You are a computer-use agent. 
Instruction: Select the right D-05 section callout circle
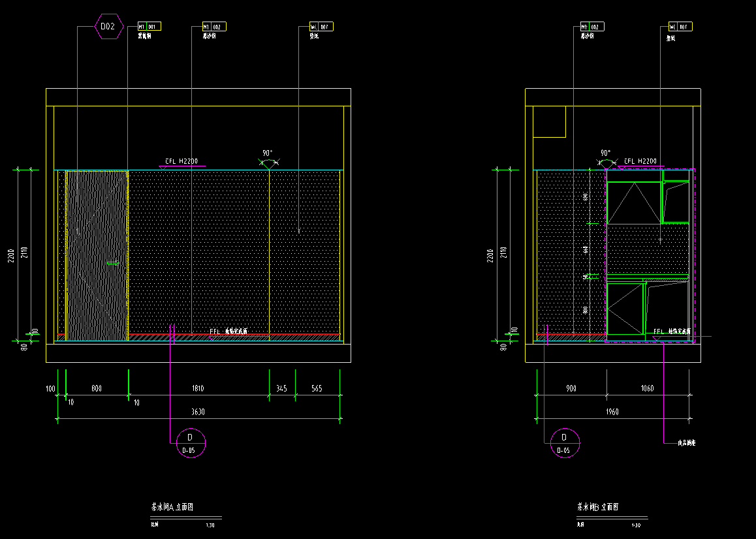click(565, 444)
